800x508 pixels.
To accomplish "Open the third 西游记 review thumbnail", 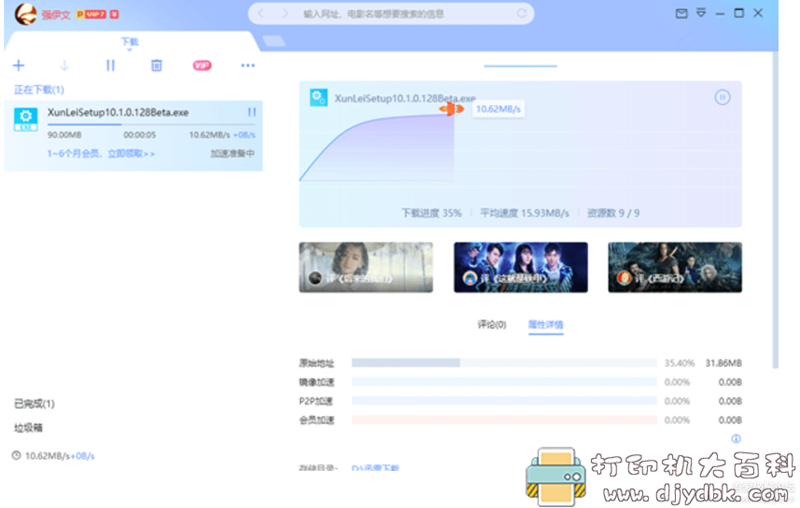I will (675, 267).
